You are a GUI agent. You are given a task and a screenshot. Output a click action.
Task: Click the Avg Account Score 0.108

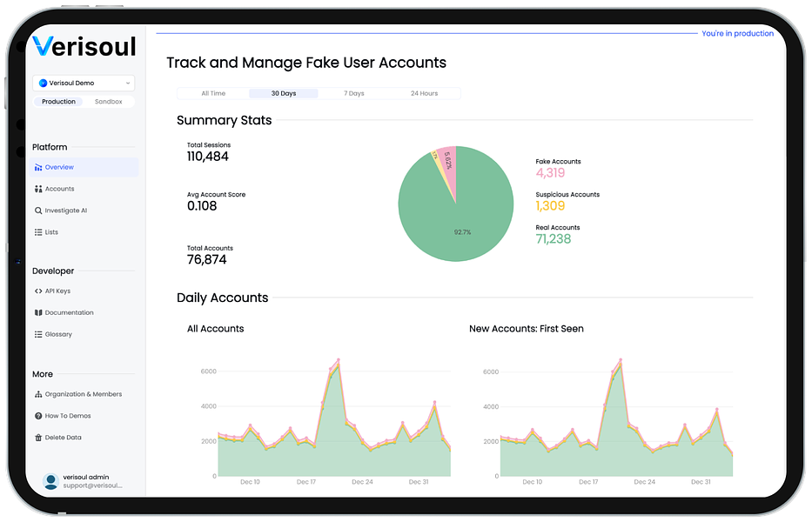click(202, 206)
